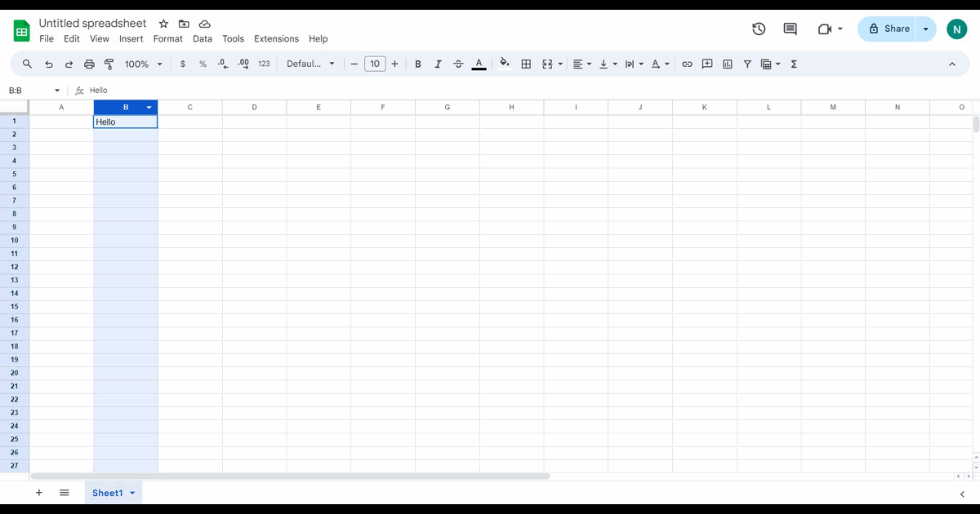The height and width of the screenshot is (514, 980).
Task: Open column B header dropdown arrow
Action: [x=149, y=108]
